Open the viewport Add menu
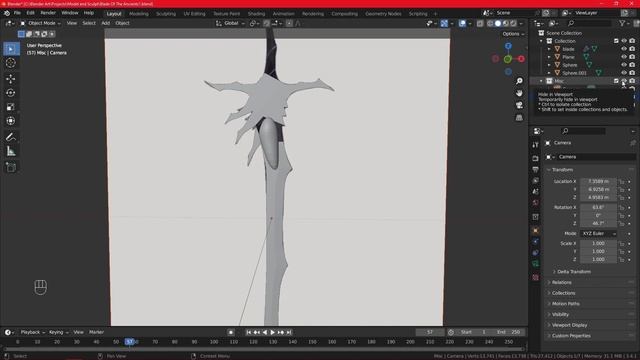 [x=105, y=23]
